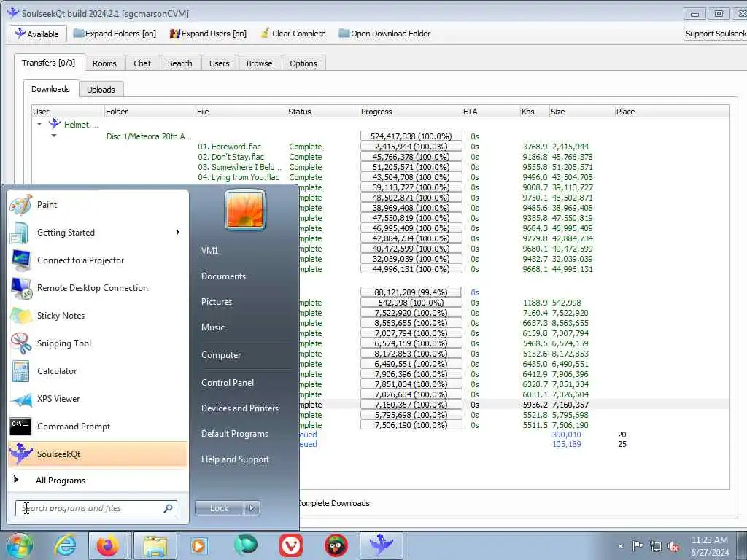Select file 01. Foreword.flac
Screen dimensions: 747x560
point(230,147)
